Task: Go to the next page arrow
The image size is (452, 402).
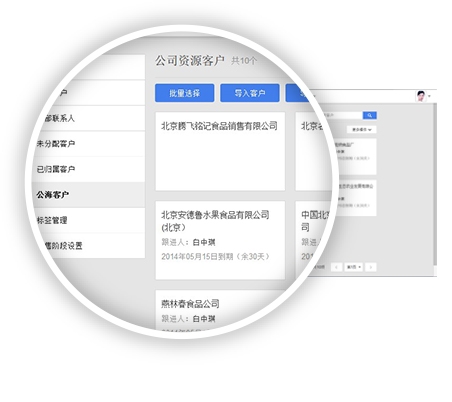Action: pos(371,267)
